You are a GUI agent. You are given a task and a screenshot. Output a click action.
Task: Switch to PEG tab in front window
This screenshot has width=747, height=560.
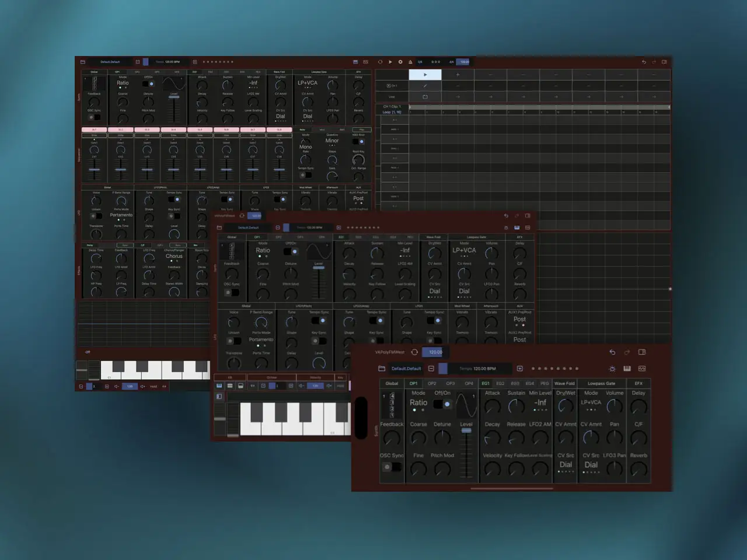544,383
